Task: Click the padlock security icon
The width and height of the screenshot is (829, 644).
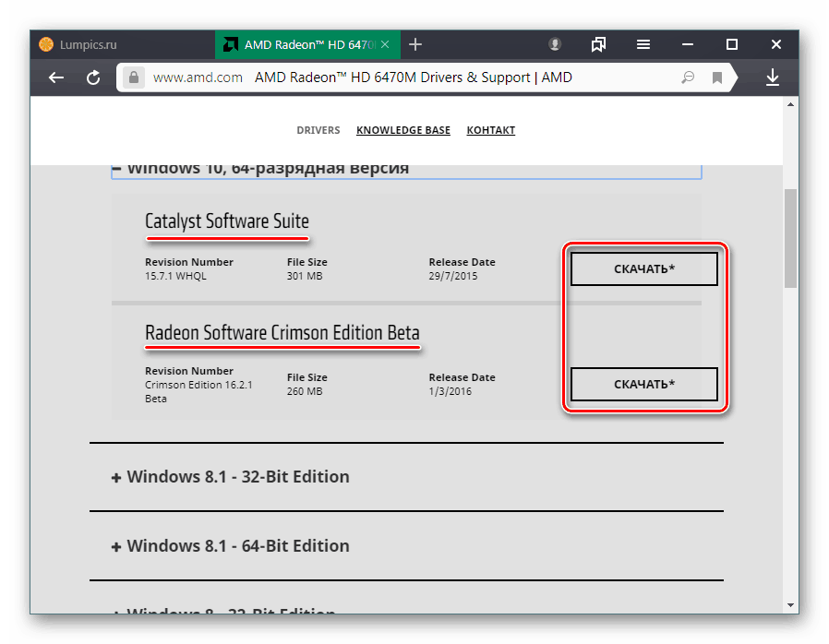Action: (134, 78)
